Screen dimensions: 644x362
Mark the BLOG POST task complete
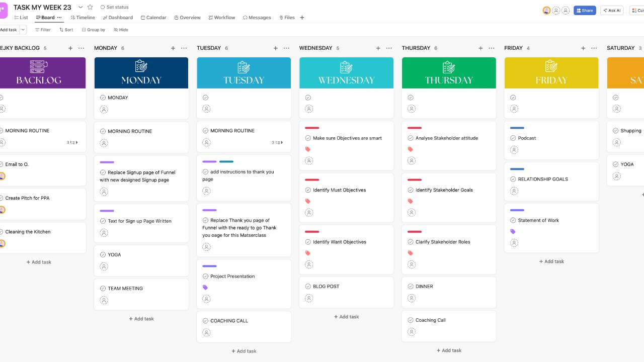pyautogui.click(x=308, y=286)
